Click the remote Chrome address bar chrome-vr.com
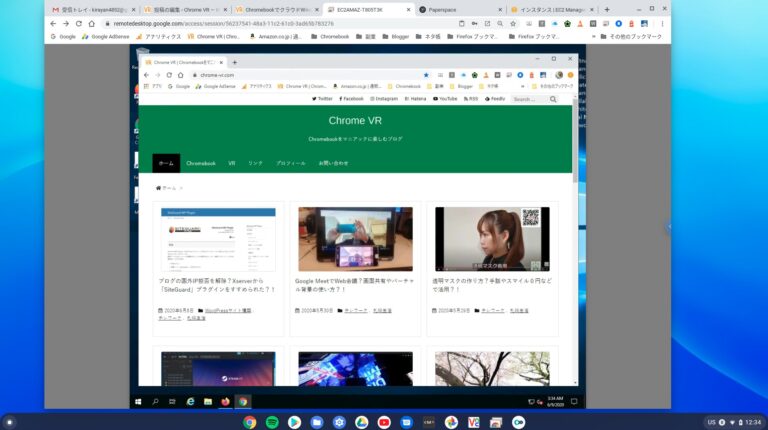Viewport: 768px width, 430px height. click(304, 75)
